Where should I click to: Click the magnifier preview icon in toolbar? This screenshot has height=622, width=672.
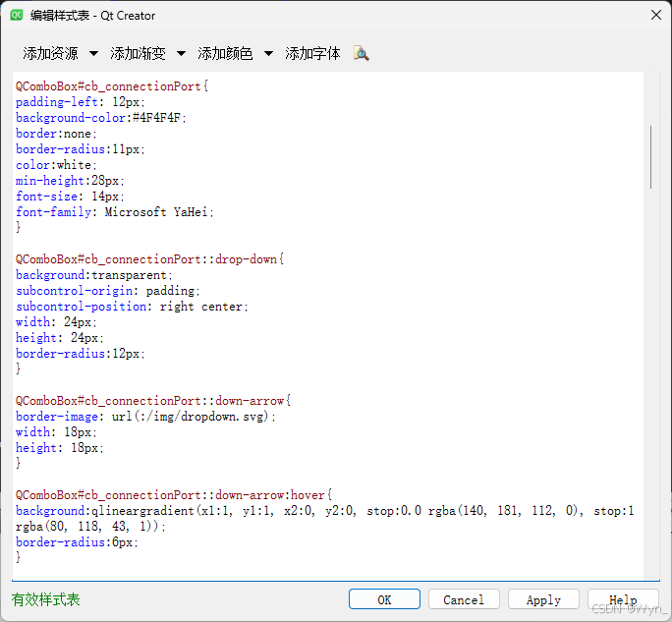tap(361, 54)
